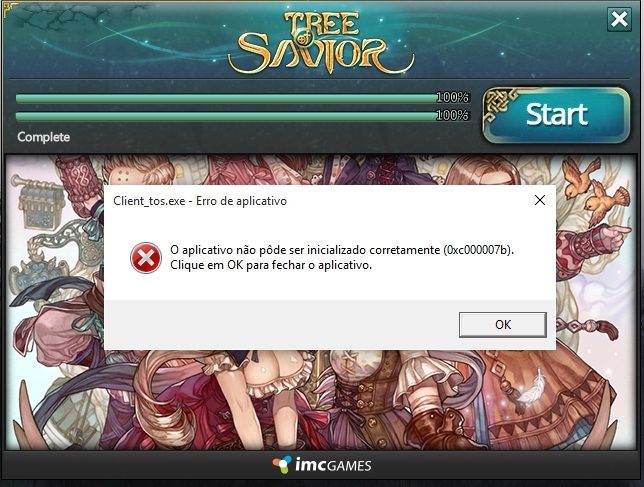The height and width of the screenshot is (487, 644).
Task: Click the pointing hand in artwork
Action: pyautogui.click(x=615, y=234)
